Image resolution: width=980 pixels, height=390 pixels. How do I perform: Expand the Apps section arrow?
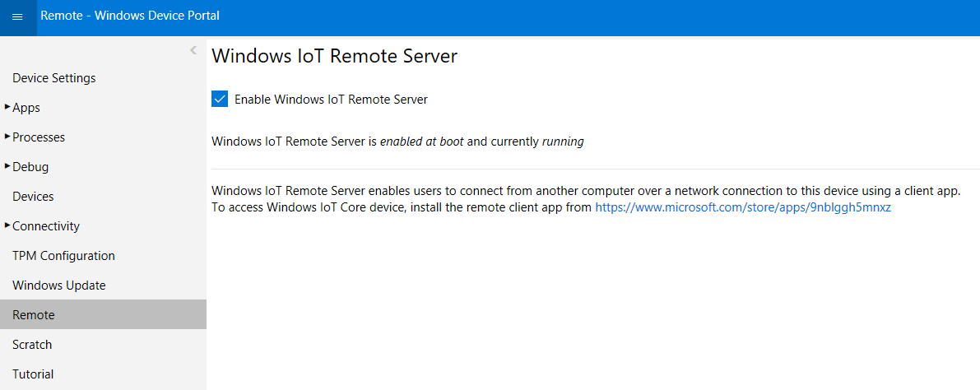[7, 107]
